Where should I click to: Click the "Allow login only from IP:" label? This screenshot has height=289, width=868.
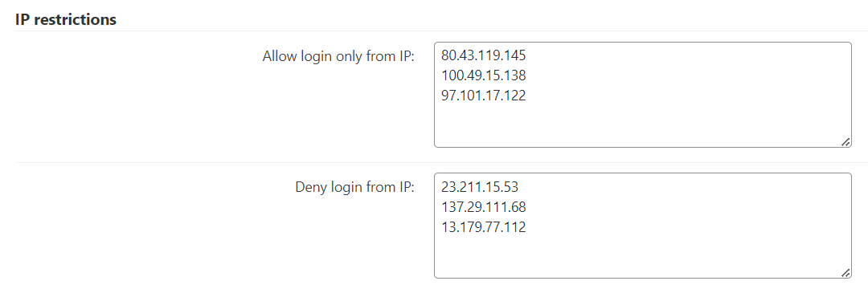(338, 56)
